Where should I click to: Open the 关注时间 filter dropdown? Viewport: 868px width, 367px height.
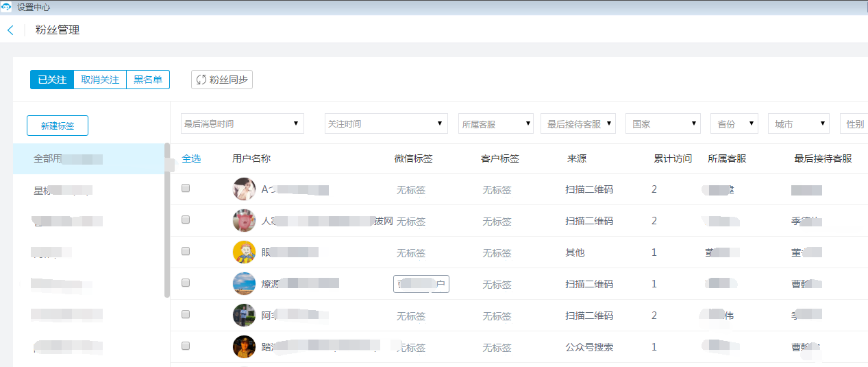coord(386,123)
